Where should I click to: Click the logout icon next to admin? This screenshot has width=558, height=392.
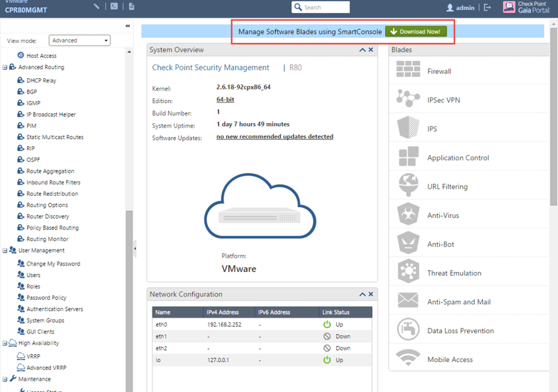pyautogui.click(x=488, y=7)
